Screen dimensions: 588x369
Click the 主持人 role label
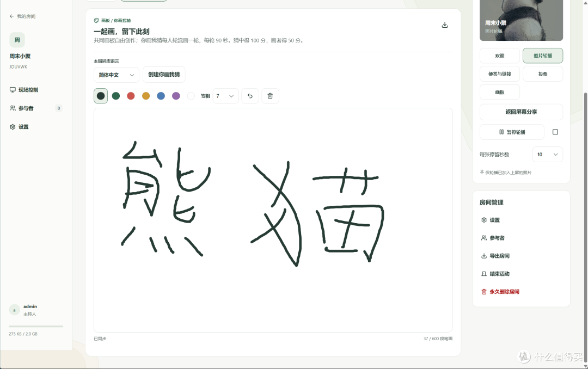pos(30,314)
